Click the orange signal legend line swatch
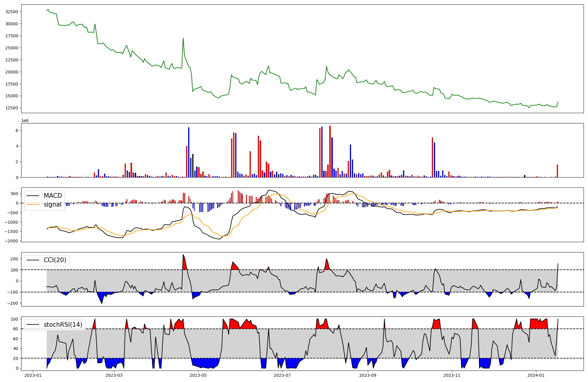Image resolution: width=588 pixels, height=382 pixels. click(x=33, y=205)
